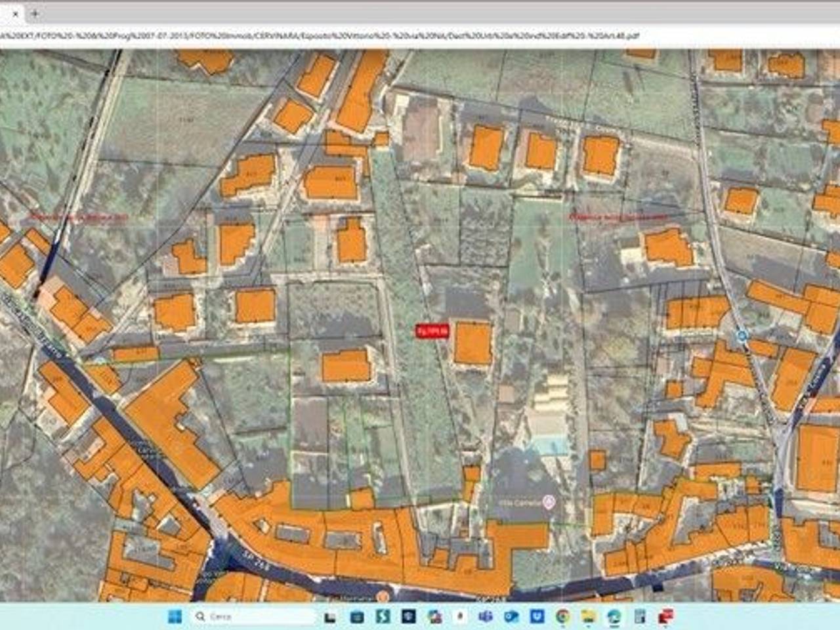Open the green S app in taskbar
Viewport: 840px width, 630px height.
pyautogui.click(x=383, y=617)
